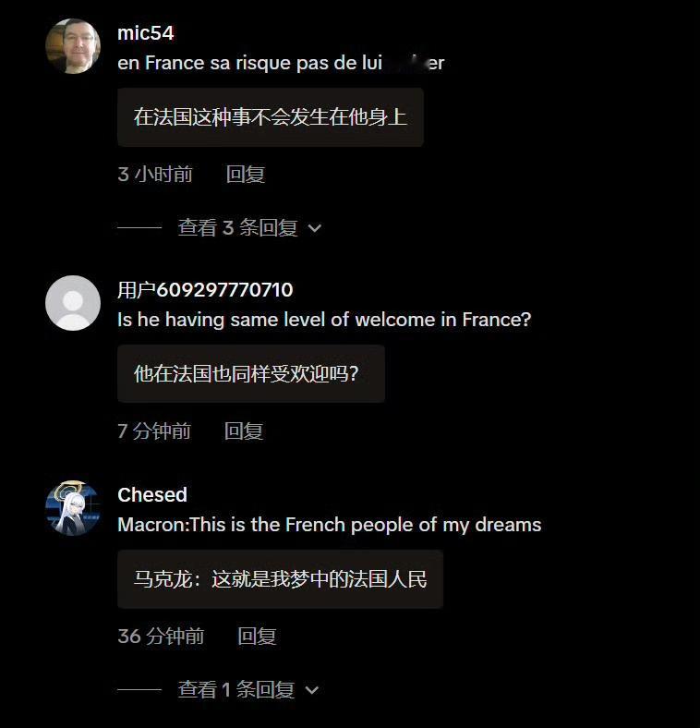Select the translation box 在法国这种事不会发生在他身上
Image resolution: width=700 pixels, height=728 pixels.
click(271, 117)
